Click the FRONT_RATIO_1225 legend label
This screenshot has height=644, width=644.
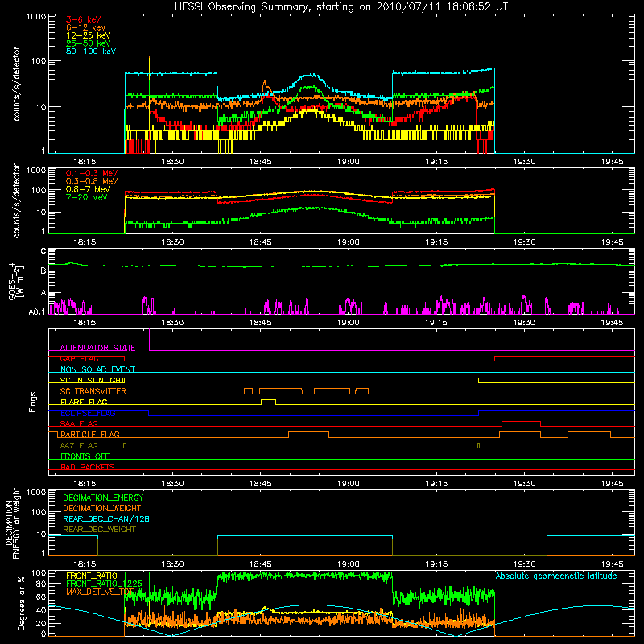(x=104, y=584)
